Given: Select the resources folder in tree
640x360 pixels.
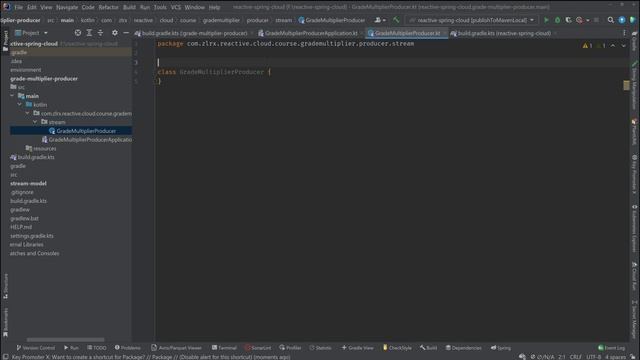Looking at the screenshot, I should click(41, 149).
